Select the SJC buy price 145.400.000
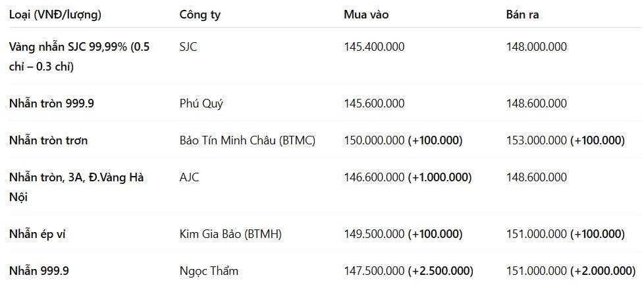Viewport: 644px width, 296px height. pyautogui.click(x=374, y=47)
